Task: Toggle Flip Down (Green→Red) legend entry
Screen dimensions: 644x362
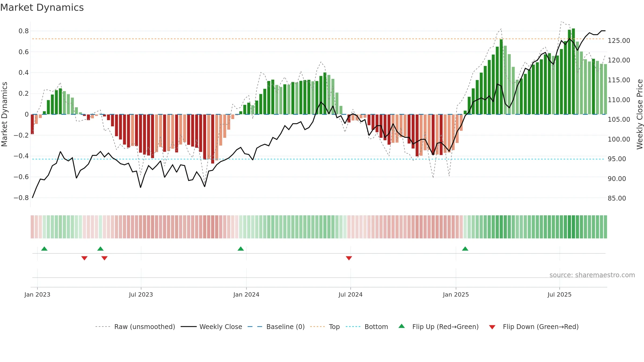Action: coord(534,327)
